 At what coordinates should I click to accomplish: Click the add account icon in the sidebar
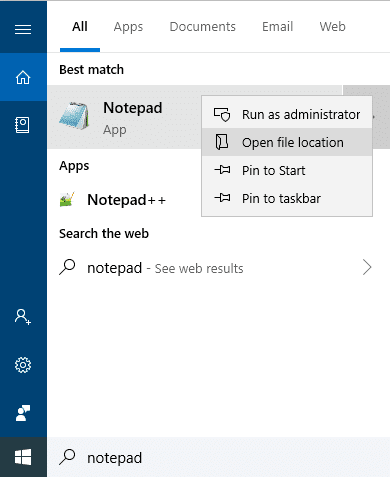[23, 317]
